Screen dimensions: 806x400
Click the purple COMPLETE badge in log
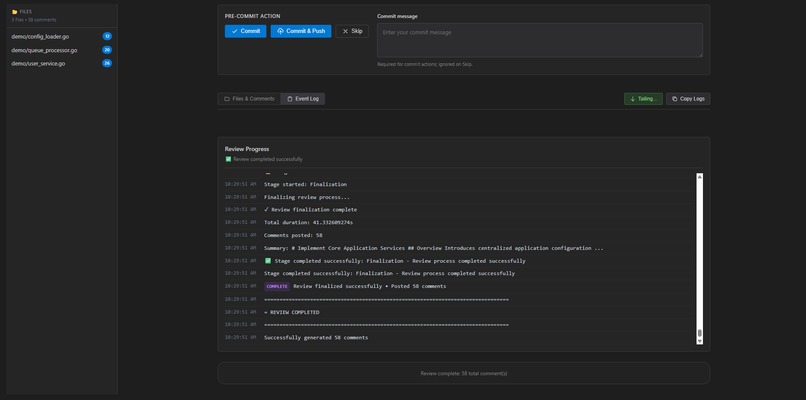(x=277, y=286)
